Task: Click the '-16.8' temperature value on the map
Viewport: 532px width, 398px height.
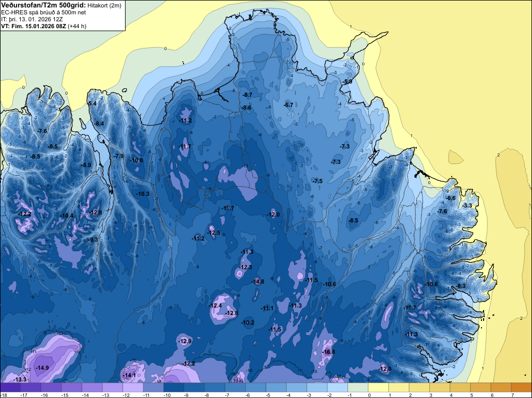Action: click(328, 352)
